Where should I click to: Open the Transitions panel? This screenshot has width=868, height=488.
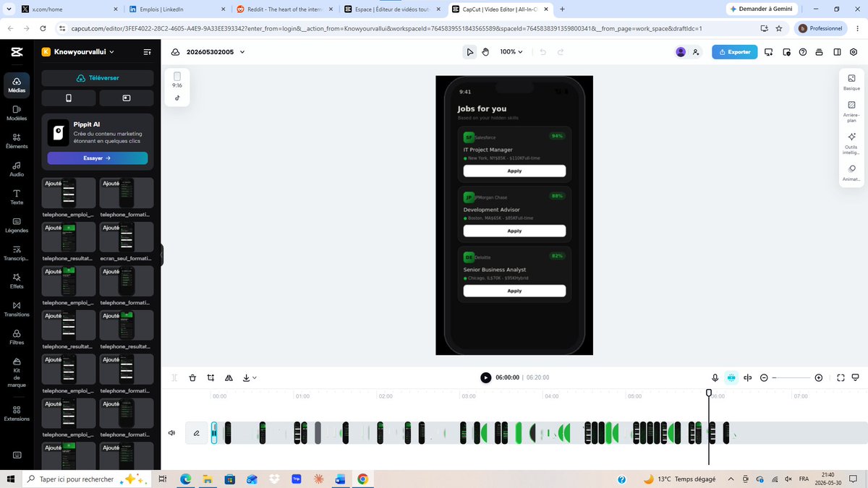tap(17, 309)
